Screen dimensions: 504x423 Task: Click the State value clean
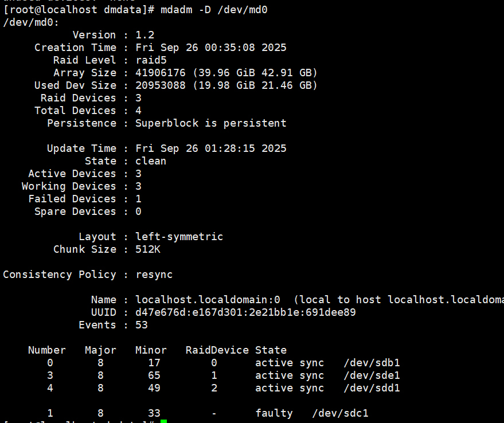[x=151, y=160]
